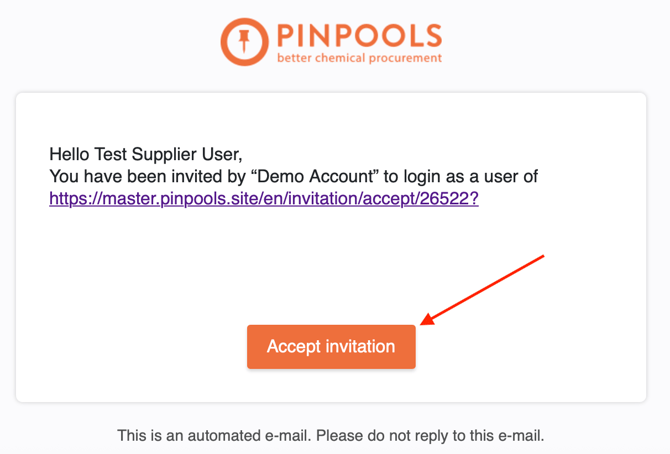
Task: Open the master.pinpools.site invitation link
Action: [264, 198]
